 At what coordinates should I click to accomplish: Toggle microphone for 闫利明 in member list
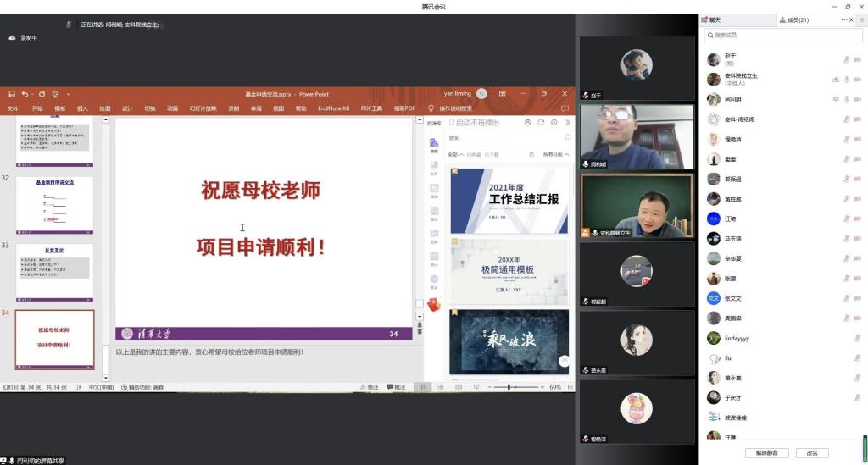846,99
